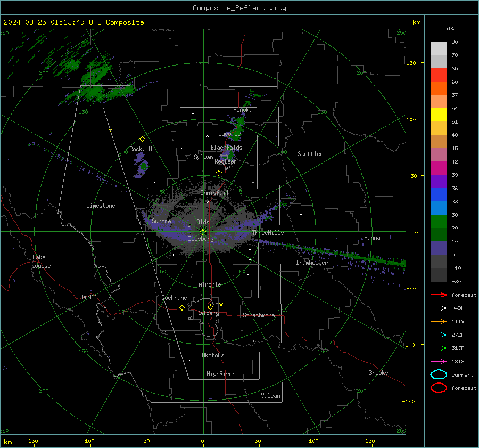Click the yellow diamond marker above Calgary
Screen dimensions: 479x448
click(210, 307)
